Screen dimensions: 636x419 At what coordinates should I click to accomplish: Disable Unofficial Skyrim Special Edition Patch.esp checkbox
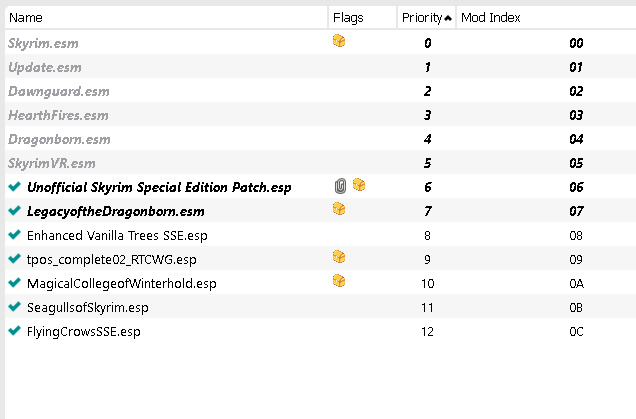point(15,187)
